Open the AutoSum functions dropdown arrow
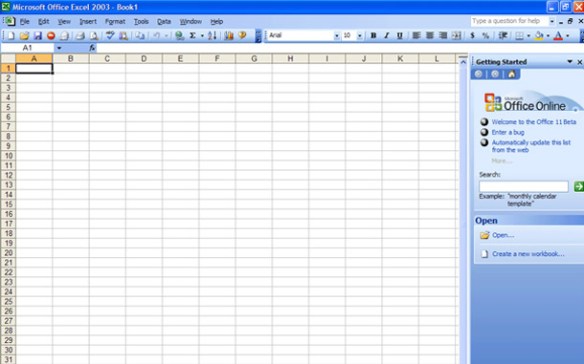This screenshot has width=584, height=364. click(x=202, y=36)
